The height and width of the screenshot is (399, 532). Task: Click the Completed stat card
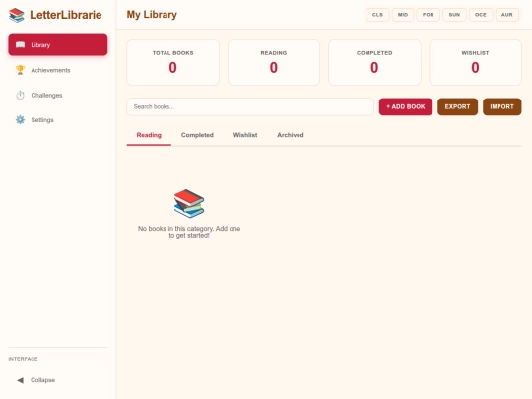coord(374,62)
